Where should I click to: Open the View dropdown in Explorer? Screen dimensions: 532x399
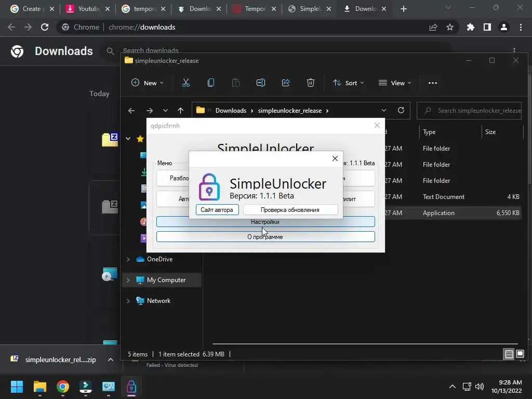(x=395, y=83)
